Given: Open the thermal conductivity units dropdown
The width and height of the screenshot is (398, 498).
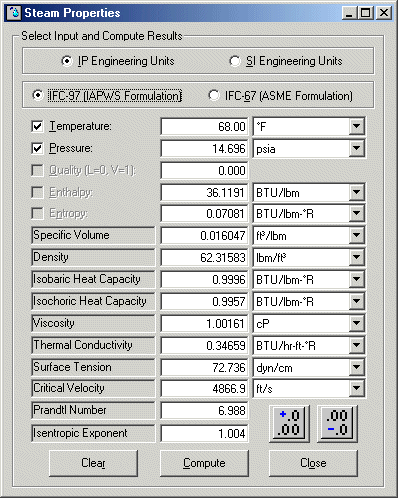Looking at the screenshot, I should 356,345.
